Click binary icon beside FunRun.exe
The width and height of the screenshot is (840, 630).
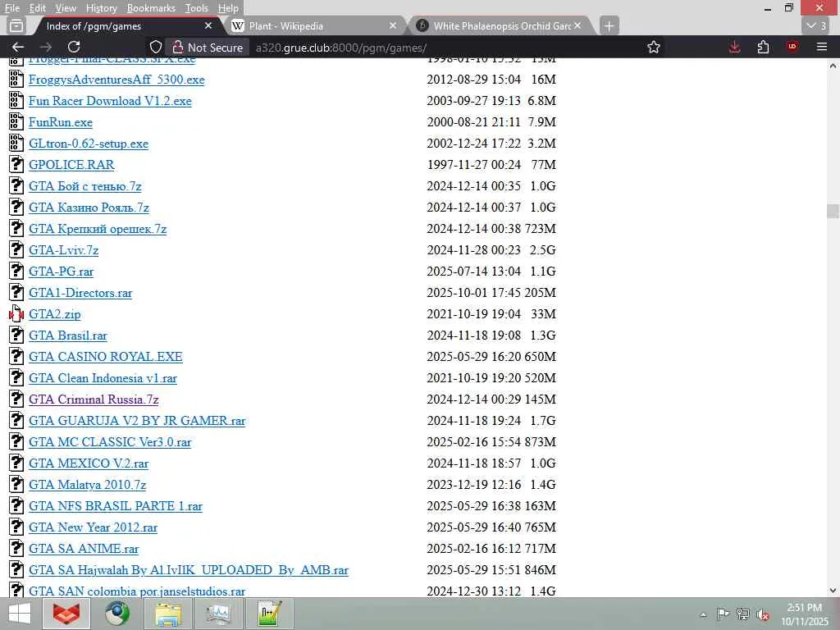(16, 122)
